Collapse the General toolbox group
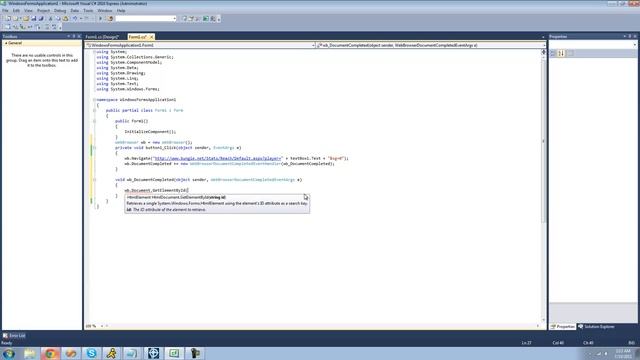This screenshot has width=640, height=360. [6, 43]
